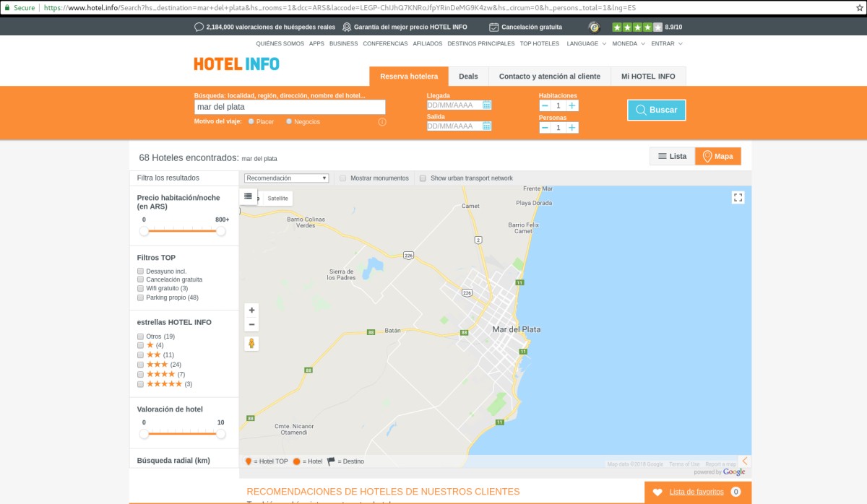Enable the Desayuno incl. filter
This screenshot has height=504, width=867.
click(x=140, y=270)
